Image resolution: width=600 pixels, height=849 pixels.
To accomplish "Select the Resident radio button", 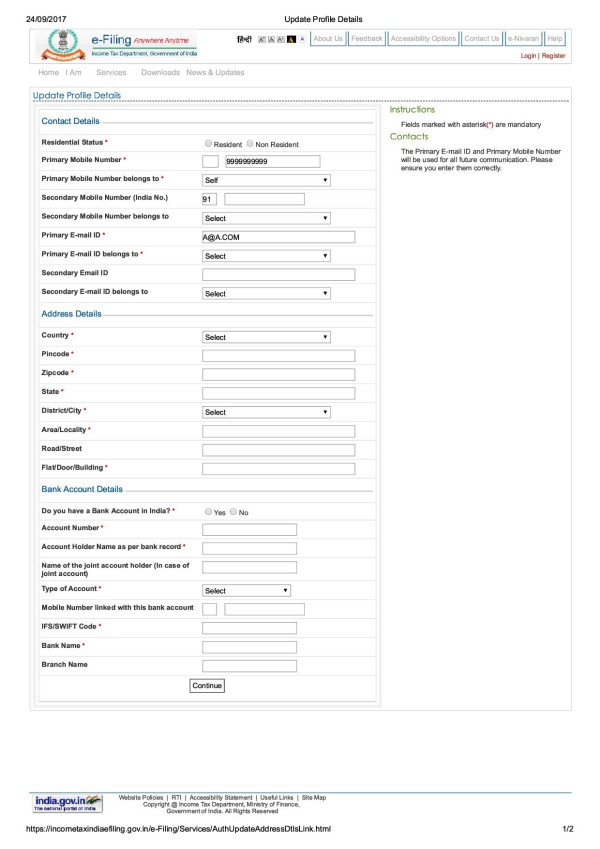I will coord(208,144).
